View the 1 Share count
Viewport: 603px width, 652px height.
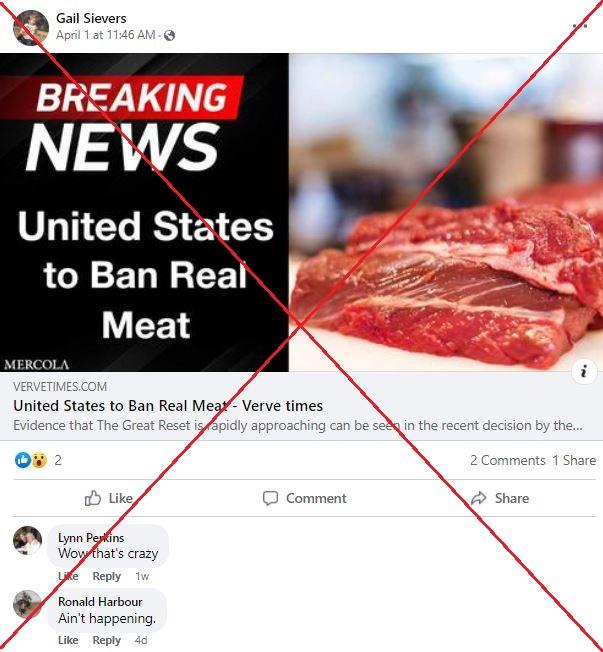tap(574, 460)
